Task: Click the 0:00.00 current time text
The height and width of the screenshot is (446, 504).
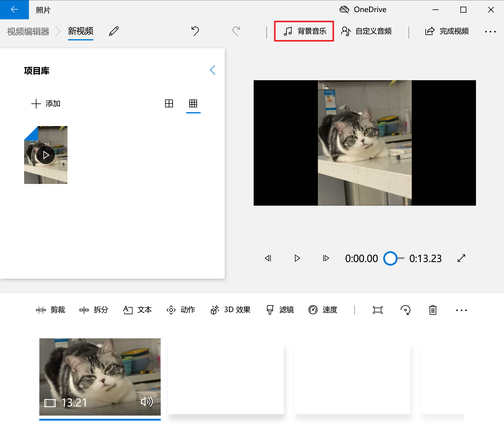Action: 362,258
